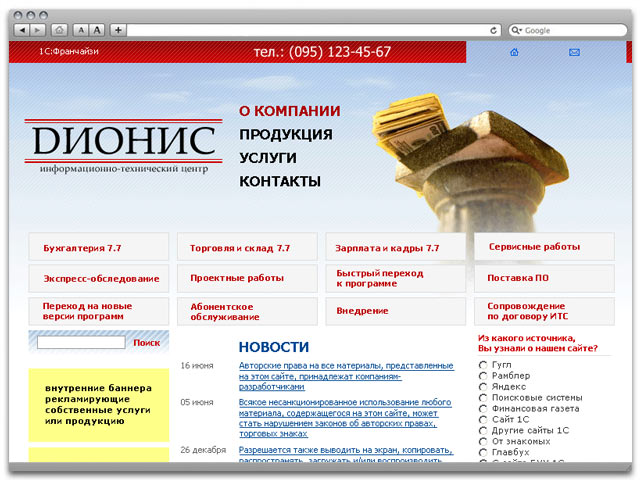Click the browser forward arrow button
The height and width of the screenshot is (480, 640).
pyautogui.click(x=37, y=30)
